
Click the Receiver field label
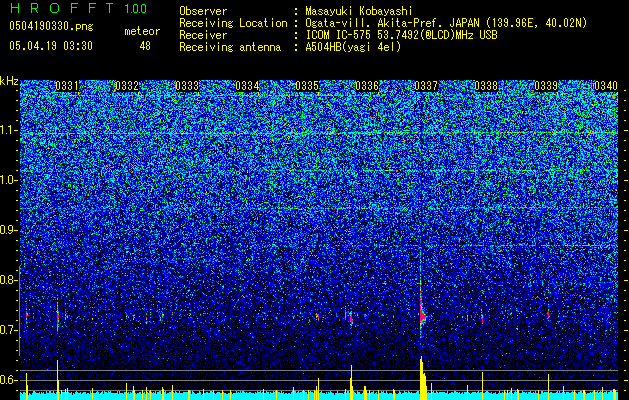pyautogui.click(x=203, y=35)
